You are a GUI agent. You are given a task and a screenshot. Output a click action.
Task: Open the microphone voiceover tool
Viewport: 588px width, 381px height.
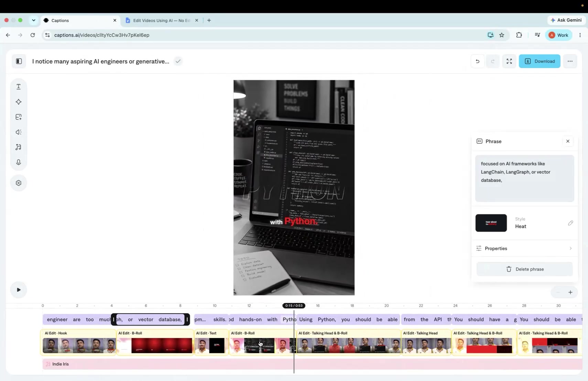19,162
